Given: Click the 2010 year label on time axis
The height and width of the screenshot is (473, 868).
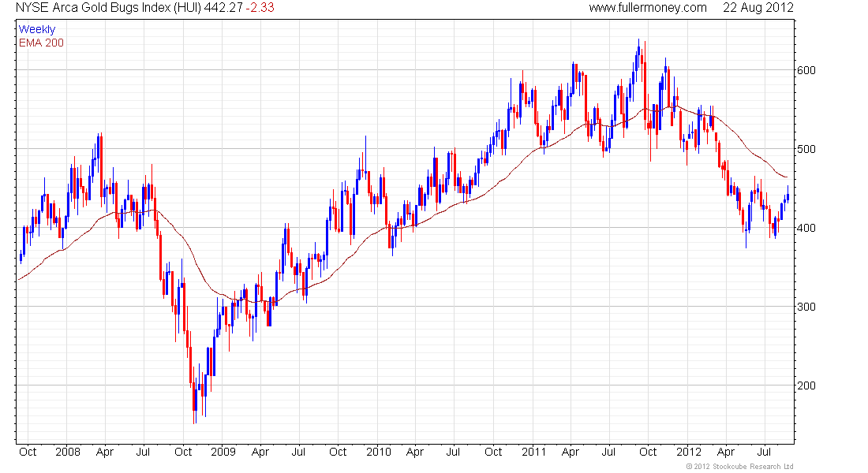Looking at the screenshot, I should click(379, 452).
